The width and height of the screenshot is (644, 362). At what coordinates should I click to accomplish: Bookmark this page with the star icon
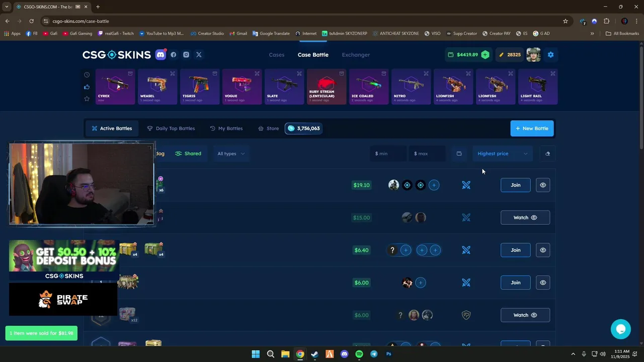pos(566,21)
